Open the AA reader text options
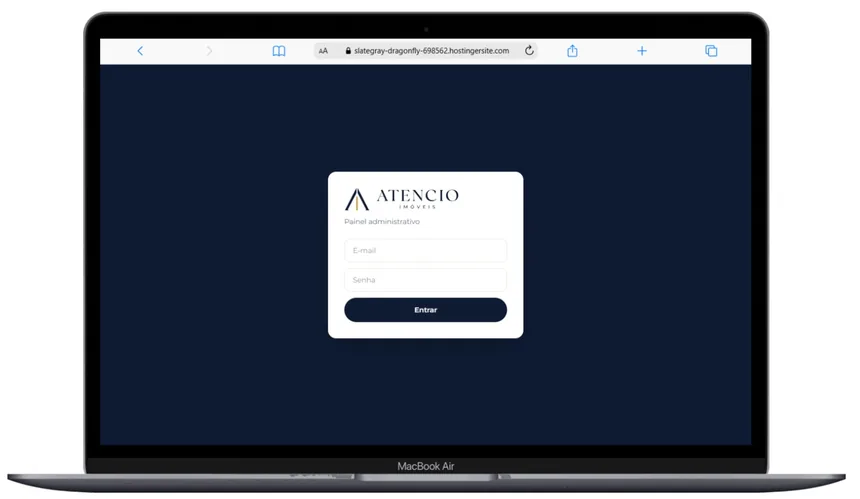 click(x=323, y=51)
